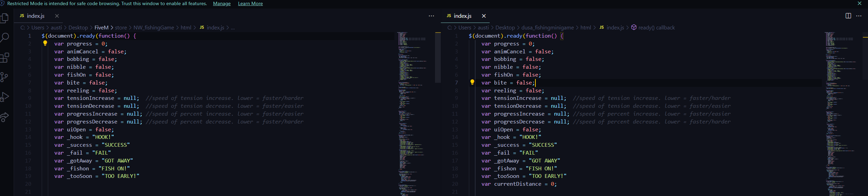Image resolution: width=868 pixels, height=196 pixels.
Task: Click the Manage link in Restricted Mode banner
Action: click(x=222, y=4)
